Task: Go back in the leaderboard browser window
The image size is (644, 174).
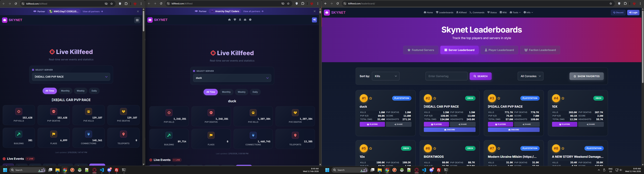Action: click(x=326, y=4)
